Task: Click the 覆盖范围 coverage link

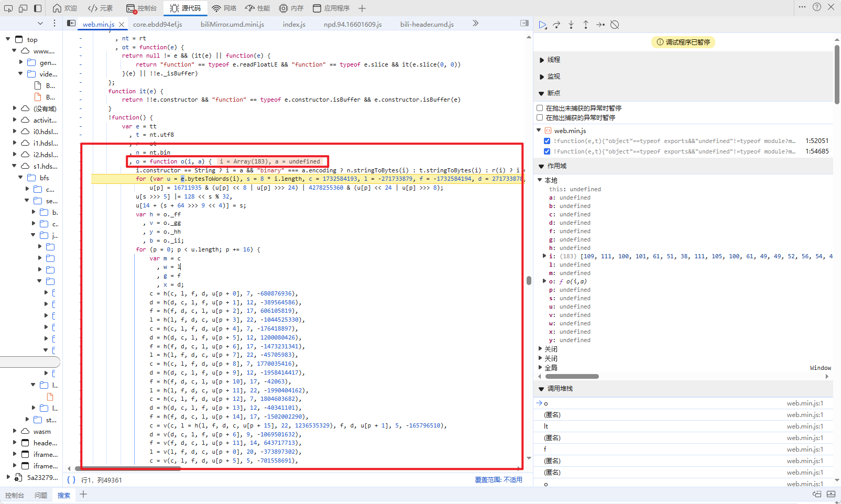Action: point(498,480)
